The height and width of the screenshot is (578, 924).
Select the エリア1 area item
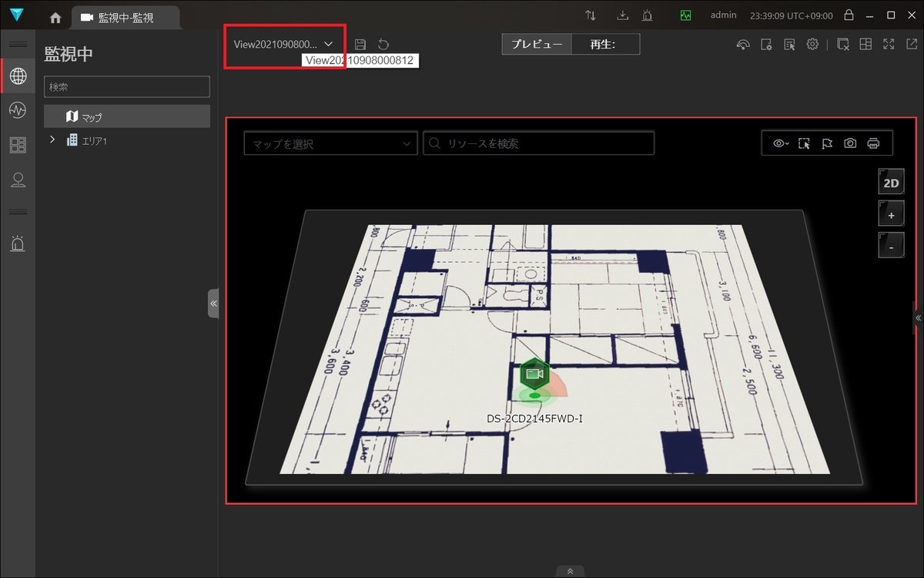(87, 140)
